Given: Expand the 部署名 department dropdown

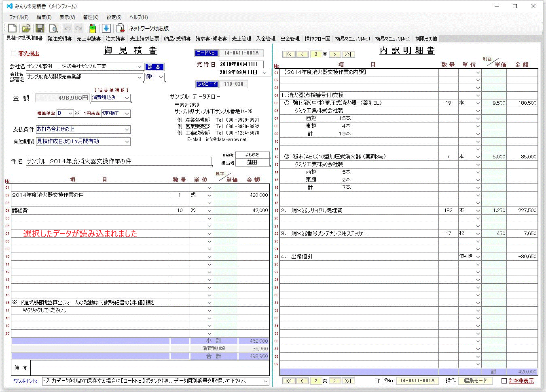Looking at the screenshot, I should coord(140,77).
